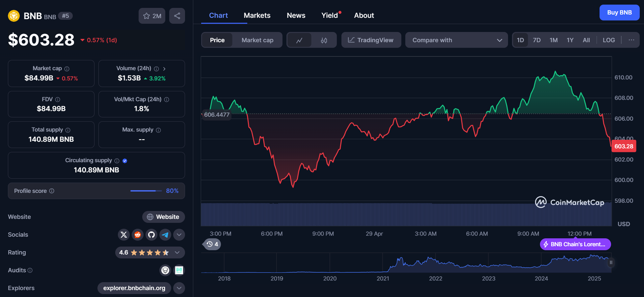The image size is (644, 297).
Task: Visit the BNB official Website
Action: (163, 217)
